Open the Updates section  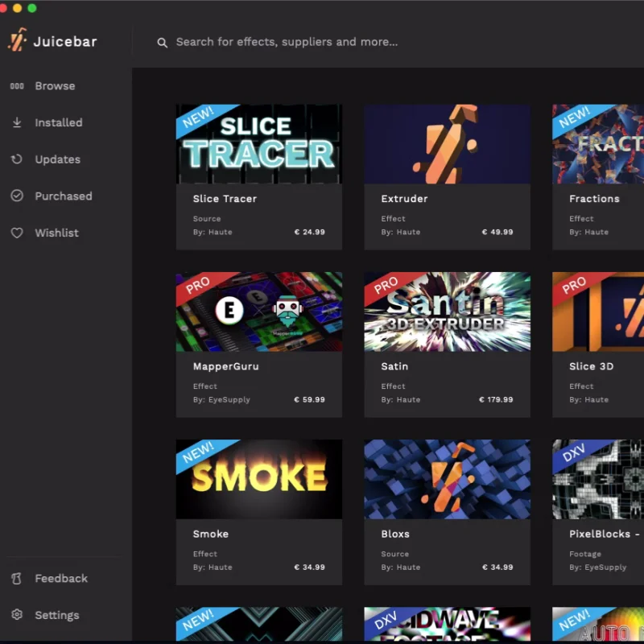click(57, 159)
